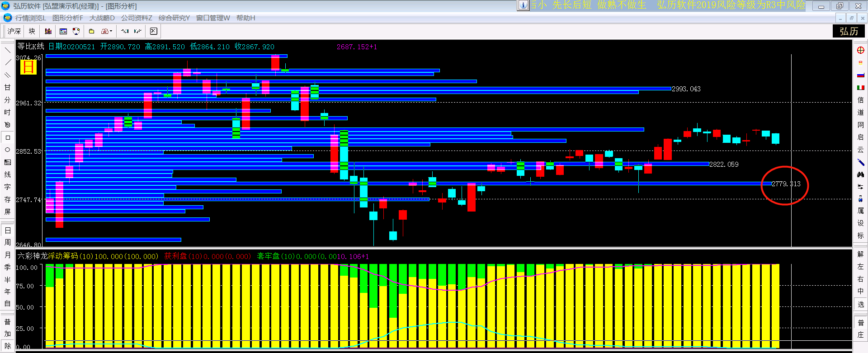Click the yellow folder toolbar icon
This screenshot has width=868, height=353.
(91, 31)
